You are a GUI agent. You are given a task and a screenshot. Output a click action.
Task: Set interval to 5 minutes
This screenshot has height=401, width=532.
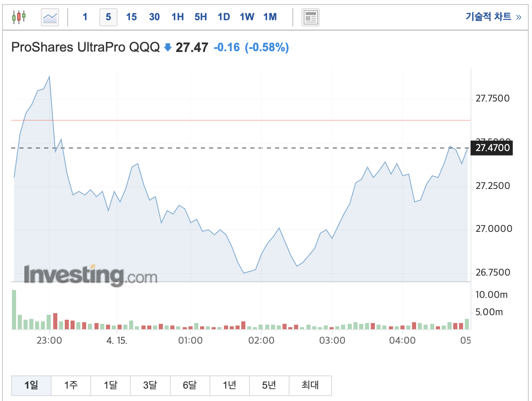click(x=108, y=17)
